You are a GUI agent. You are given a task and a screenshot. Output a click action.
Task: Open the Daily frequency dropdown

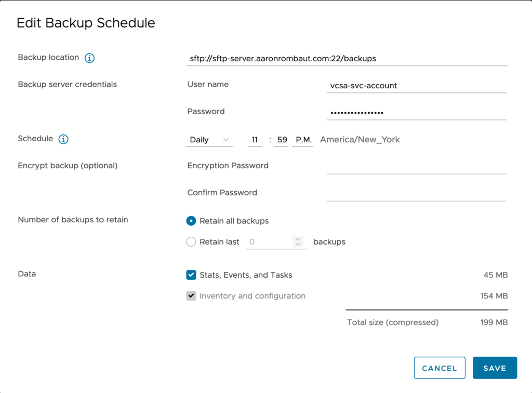209,140
